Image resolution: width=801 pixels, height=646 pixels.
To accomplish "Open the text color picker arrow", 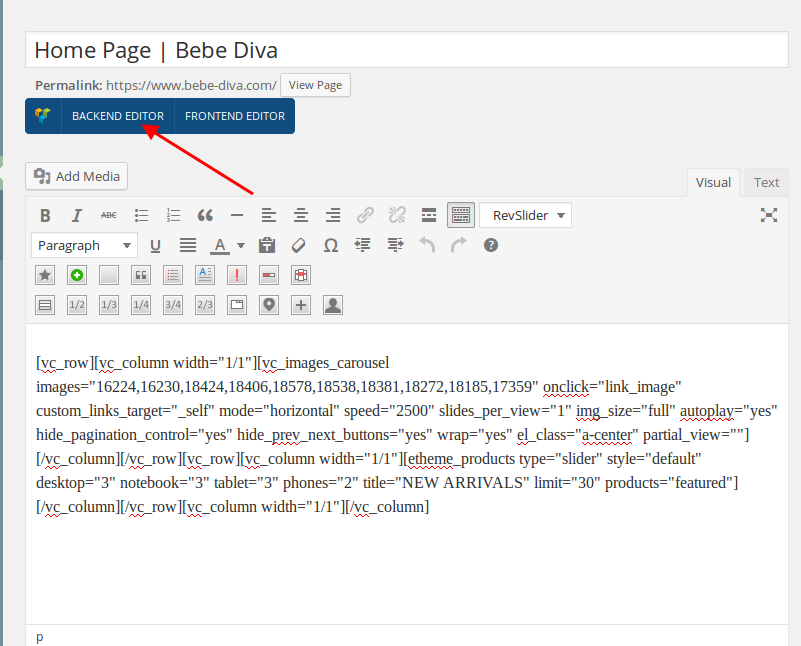I will 241,246.
